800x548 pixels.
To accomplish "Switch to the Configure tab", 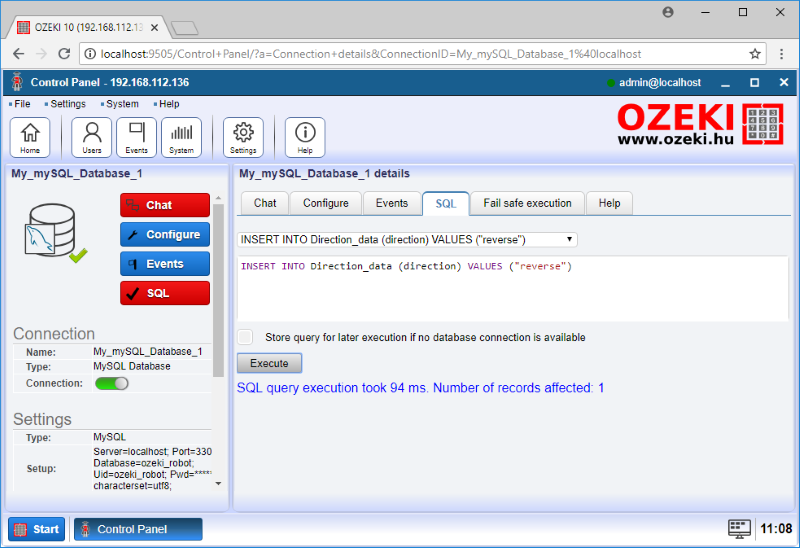I will click(326, 203).
